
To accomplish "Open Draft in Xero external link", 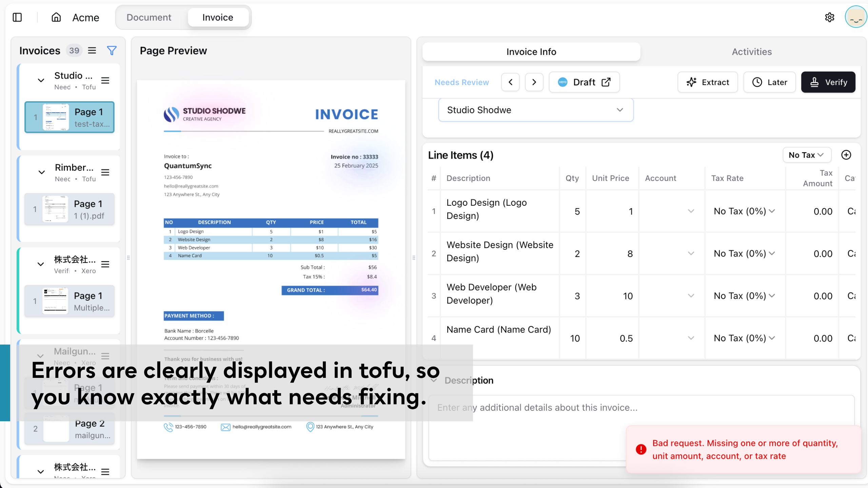I will click(x=584, y=82).
